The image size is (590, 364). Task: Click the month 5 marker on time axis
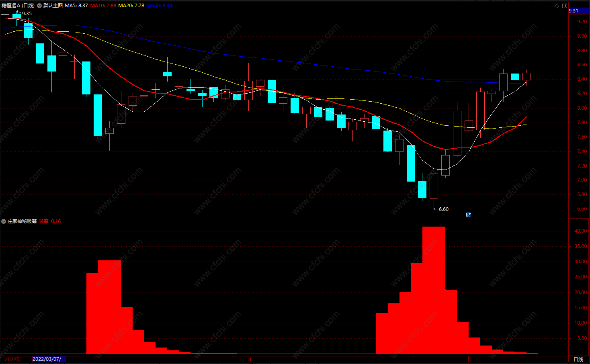pos(469,359)
